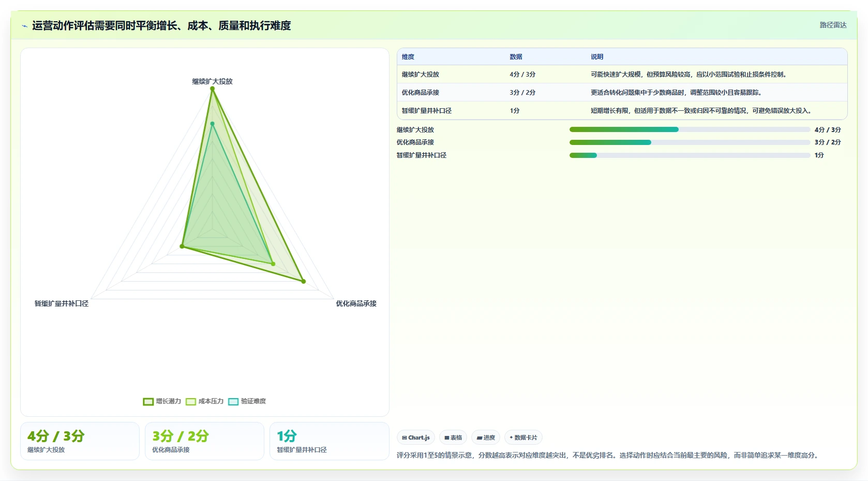Click the description starting 可能快速扩大规模
This screenshot has height=481, width=868.
[690, 75]
